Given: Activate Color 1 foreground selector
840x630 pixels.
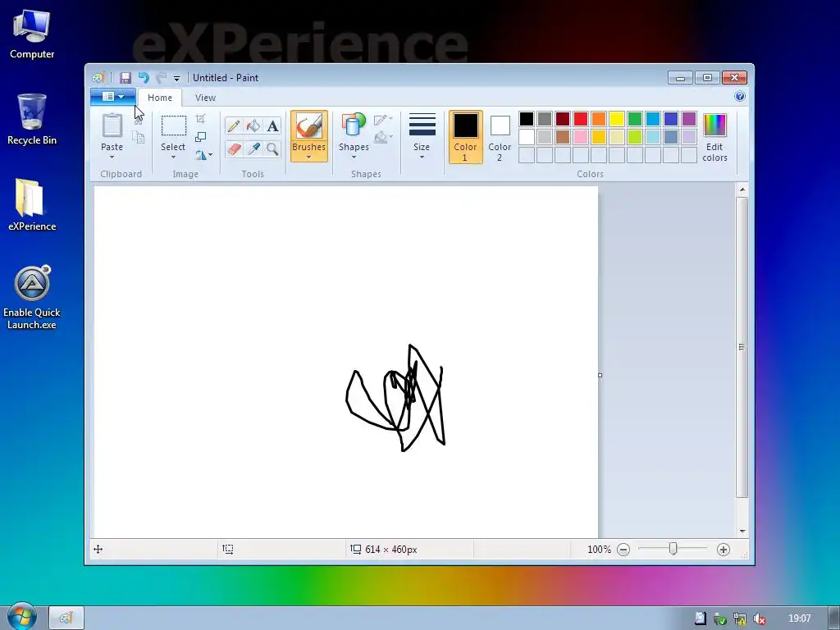Looking at the screenshot, I should coord(466,137).
